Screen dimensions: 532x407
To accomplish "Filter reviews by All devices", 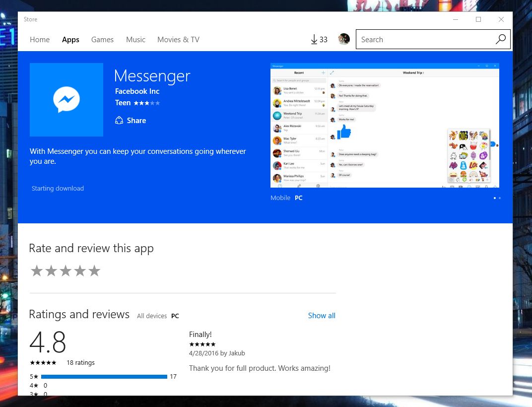I will [x=152, y=316].
